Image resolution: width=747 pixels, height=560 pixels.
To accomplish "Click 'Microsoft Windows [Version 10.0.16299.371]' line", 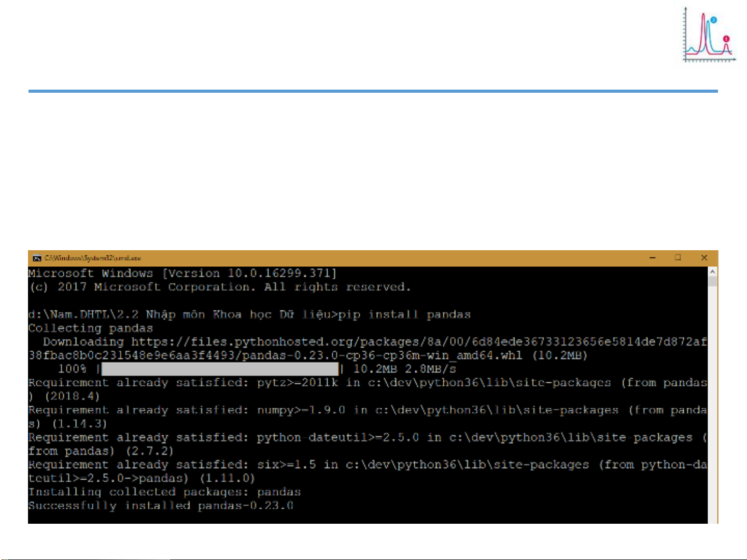I will point(182,274).
